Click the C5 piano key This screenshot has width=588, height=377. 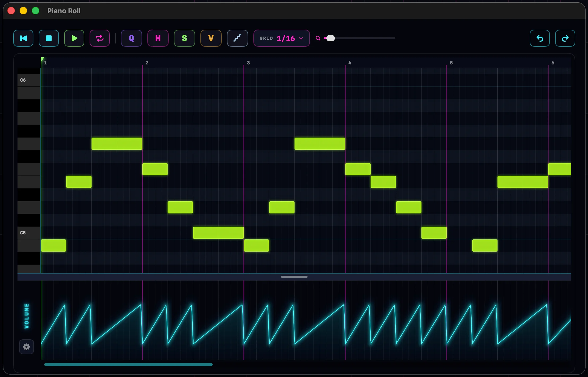[x=29, y=233]
